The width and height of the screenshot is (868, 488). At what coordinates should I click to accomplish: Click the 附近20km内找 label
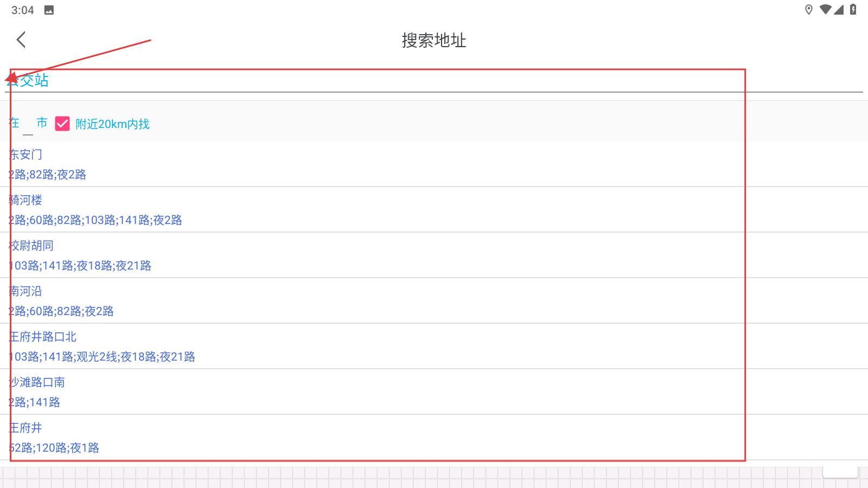point(112,124)
